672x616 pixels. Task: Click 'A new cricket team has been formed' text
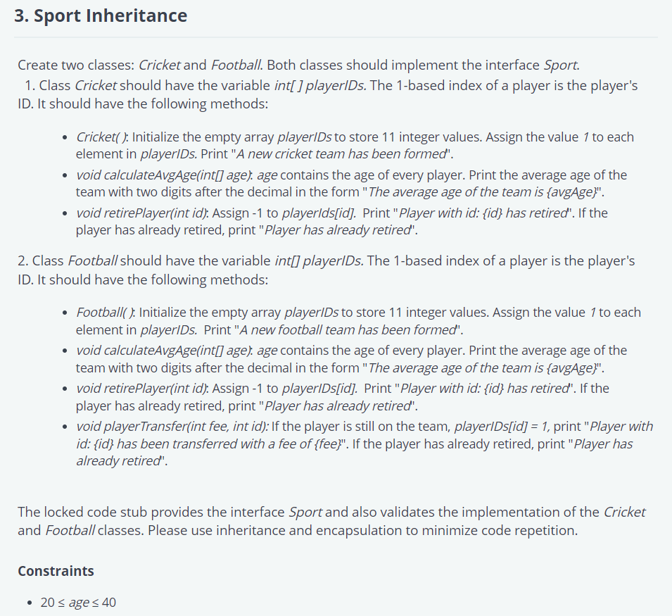341,154
